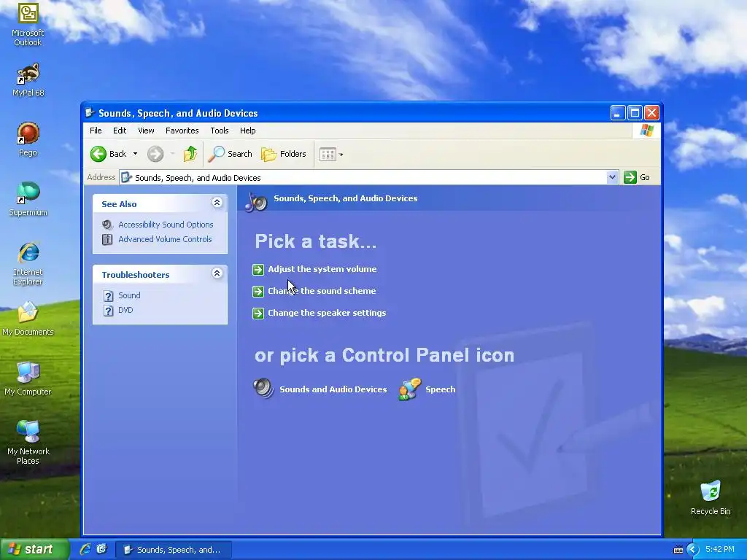Open the Sounds and Audio Devices speaker icon

(263, 389)
